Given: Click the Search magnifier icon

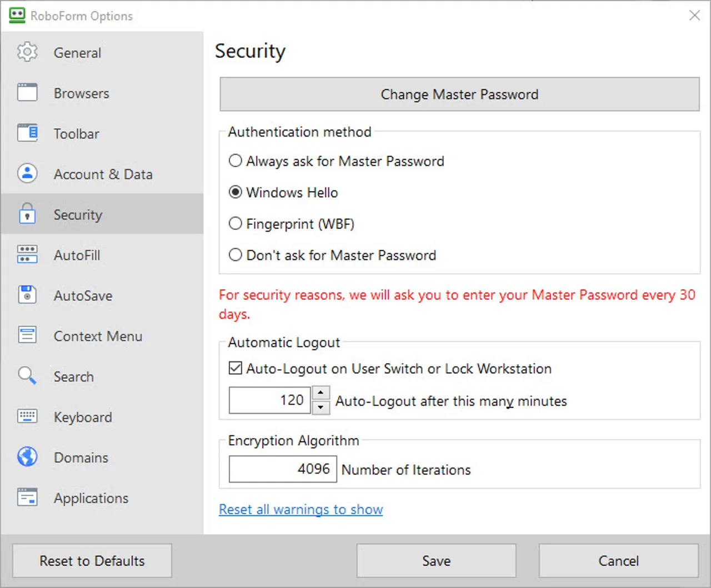Looking at the screenshot, I should click(27, 376).
